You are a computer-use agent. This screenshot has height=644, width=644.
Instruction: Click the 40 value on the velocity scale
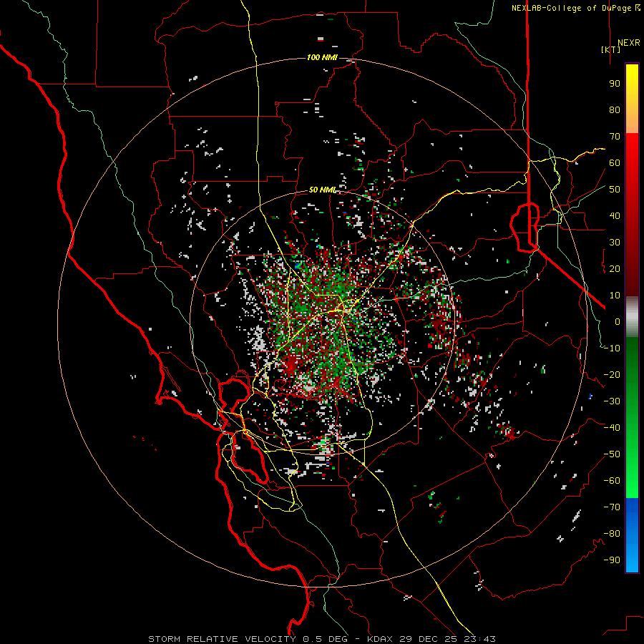click(x=615, y=216)
